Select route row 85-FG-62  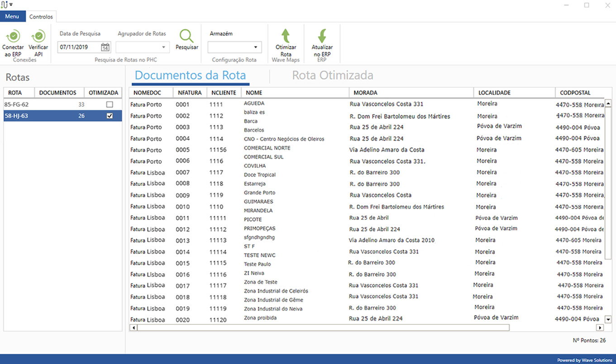pyautogui.click(x=41, y=104)
